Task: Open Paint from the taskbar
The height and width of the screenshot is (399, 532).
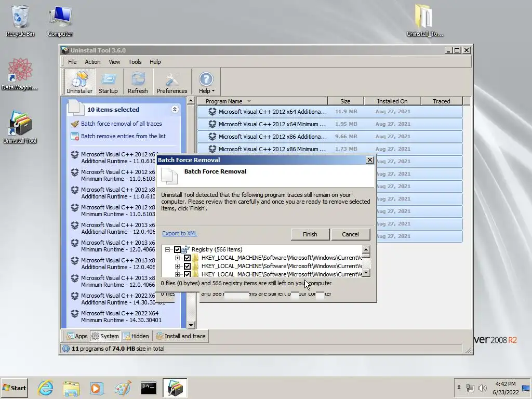Action: (123, 388)
